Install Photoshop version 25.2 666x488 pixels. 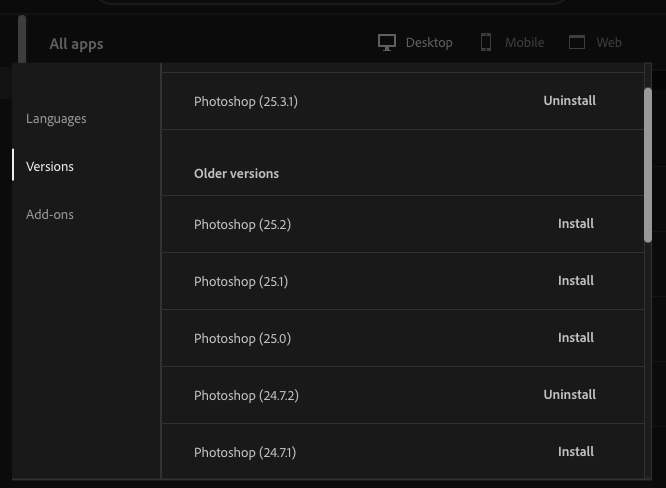575,224
